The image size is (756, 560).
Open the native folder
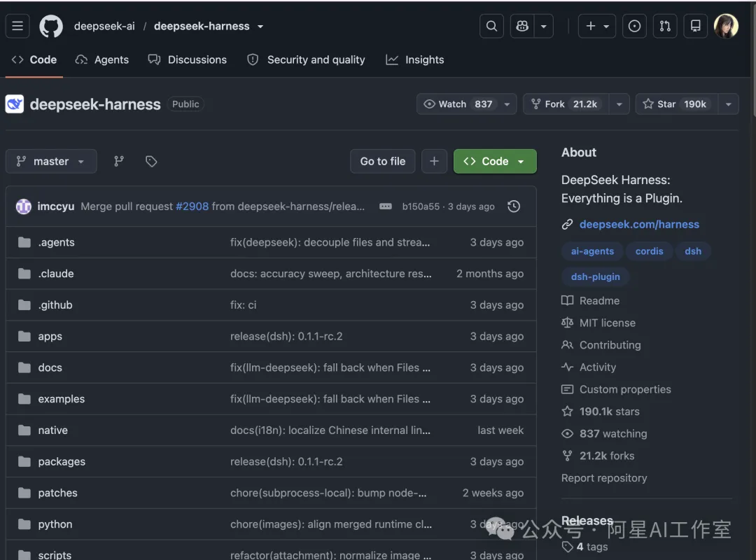point(53,430)
